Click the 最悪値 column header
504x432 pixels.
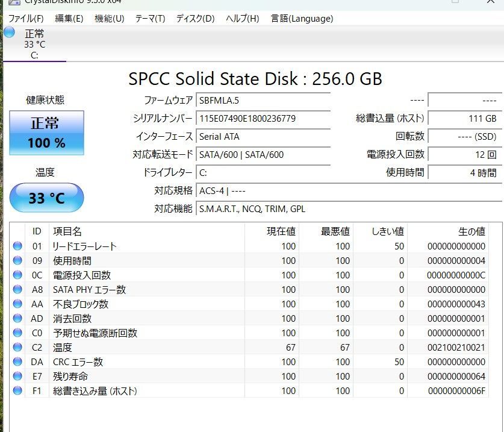[x=326, y=231]
